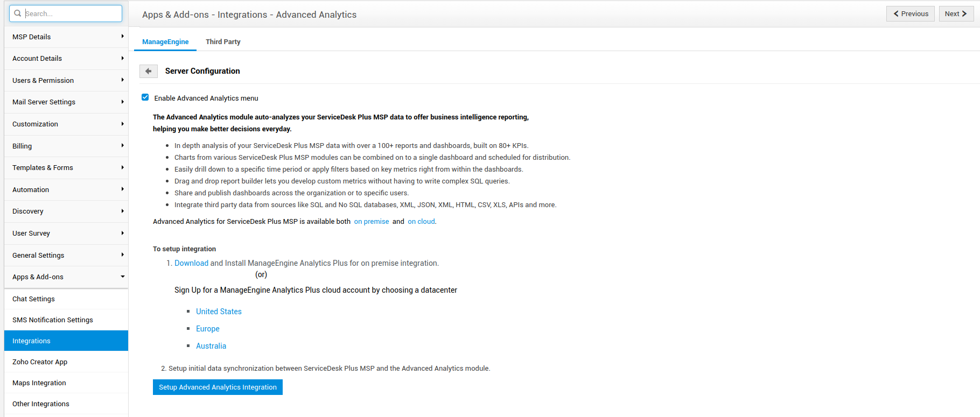Screen dimensions: 980x417
Task: Choose the United States datacenter link
Action: (219, 312)
